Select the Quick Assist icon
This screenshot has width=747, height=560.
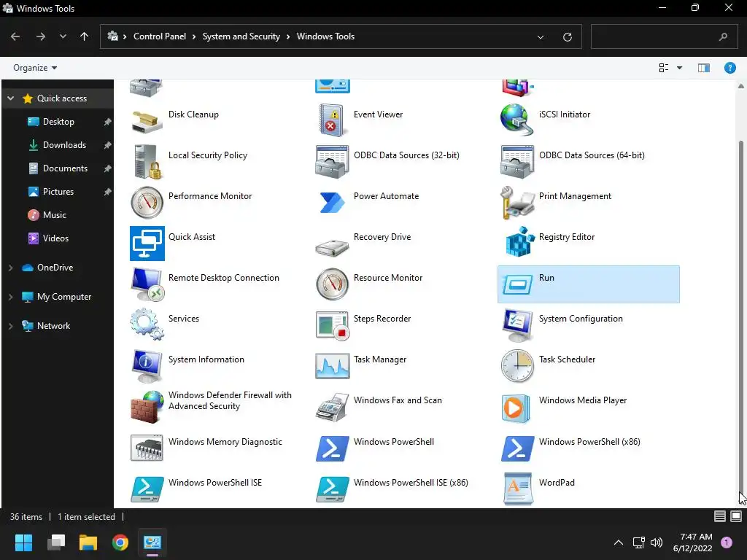click(147, 244)
